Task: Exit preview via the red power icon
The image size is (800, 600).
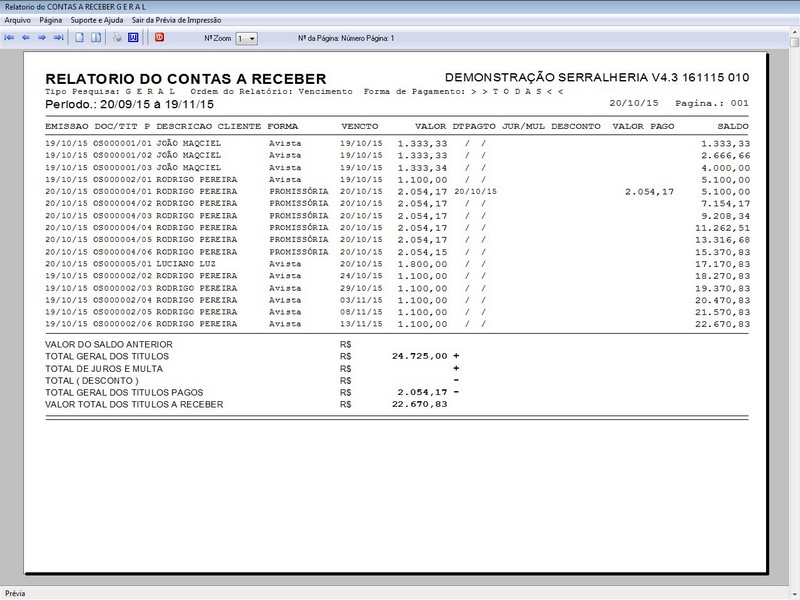Action: click(158, 38)
